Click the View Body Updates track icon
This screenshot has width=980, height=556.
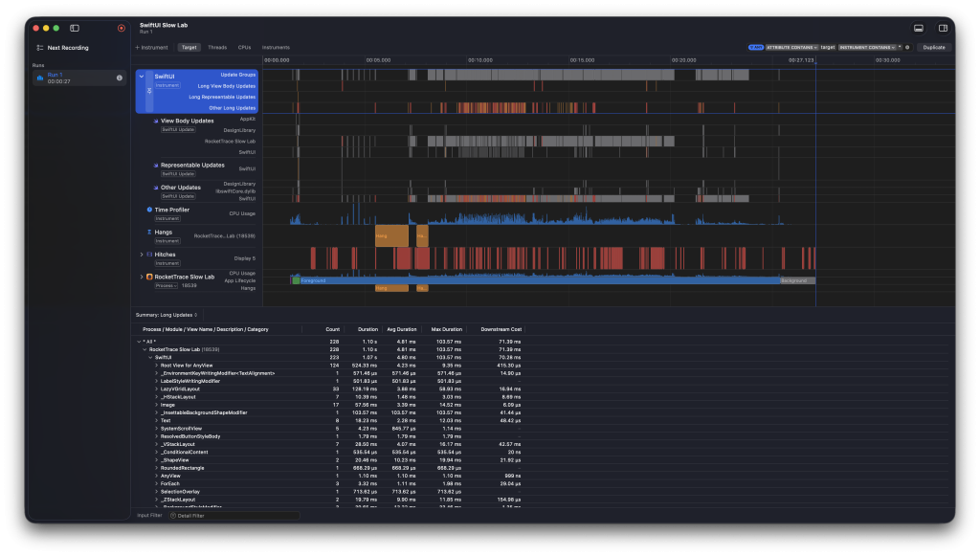click(156, 122)
